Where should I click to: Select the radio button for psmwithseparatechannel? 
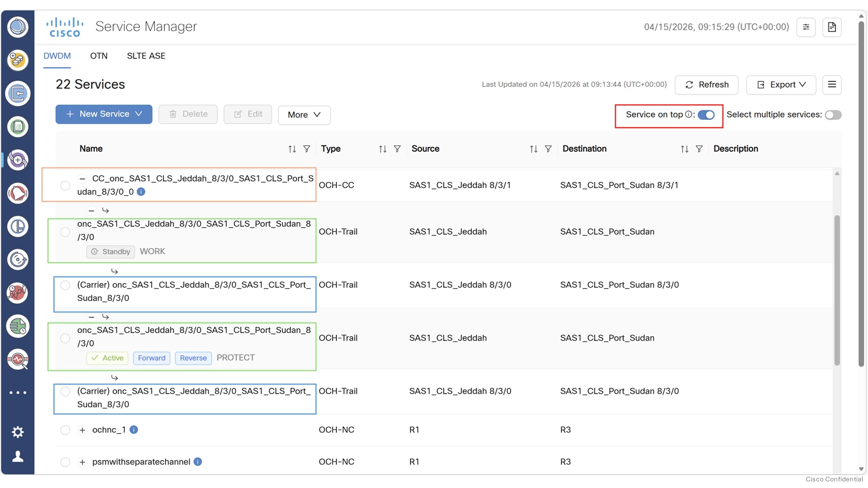[65, 462]
